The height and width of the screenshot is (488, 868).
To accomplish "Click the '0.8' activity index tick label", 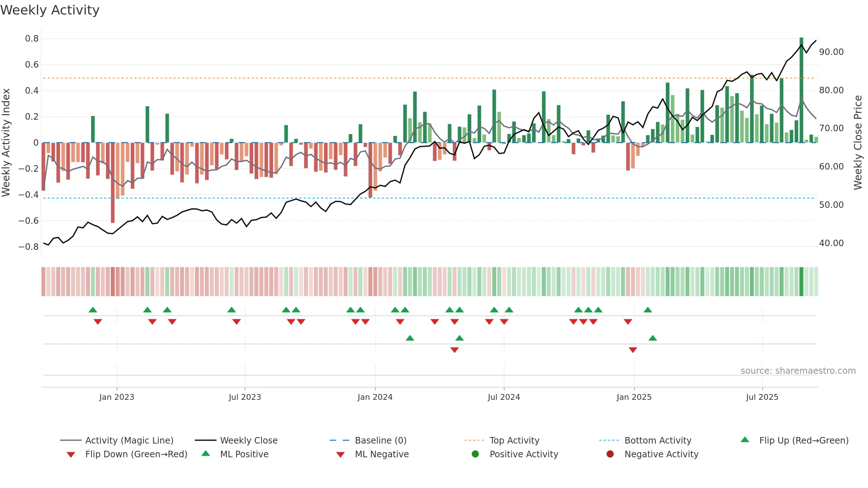I will 32,39.
